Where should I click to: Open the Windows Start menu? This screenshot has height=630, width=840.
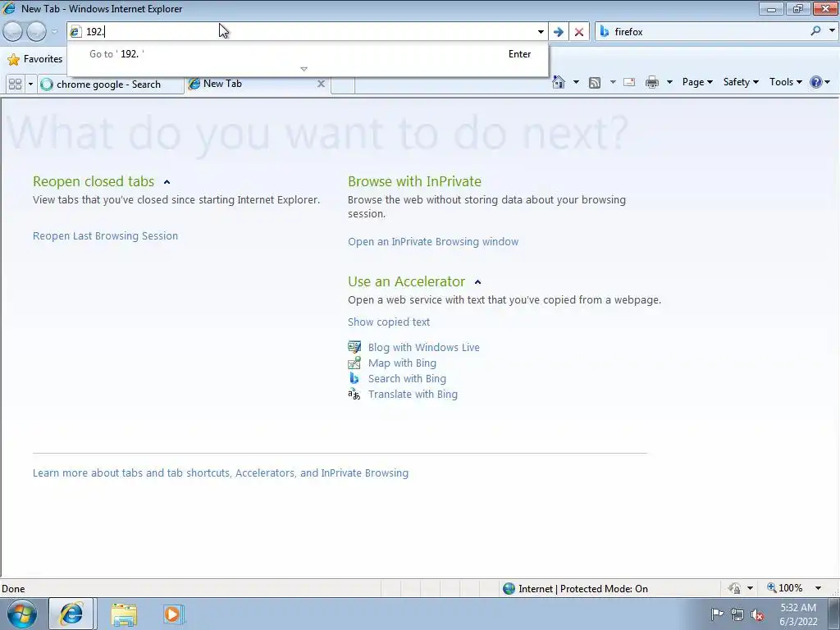pyautogui.click(x=21, y=614)
